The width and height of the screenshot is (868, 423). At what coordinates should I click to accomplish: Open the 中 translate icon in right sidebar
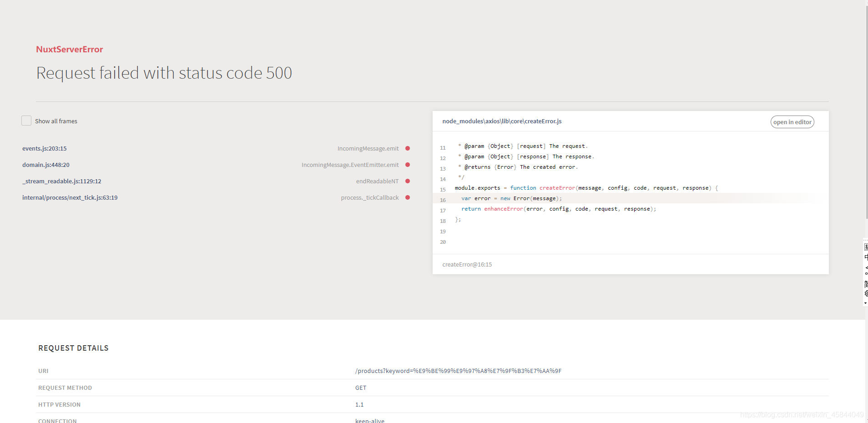tap(866, 257)
